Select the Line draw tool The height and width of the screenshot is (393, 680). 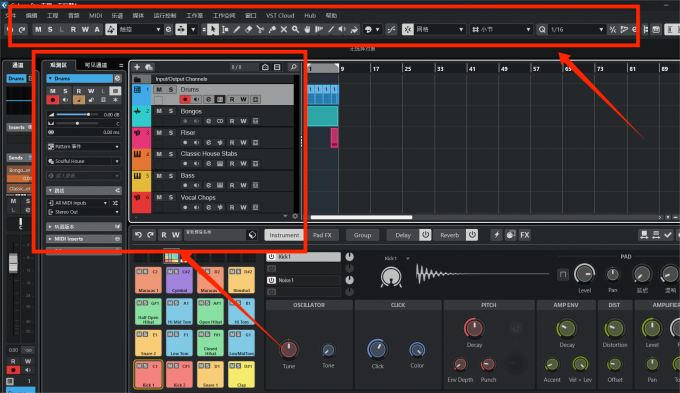pos(331,29)
